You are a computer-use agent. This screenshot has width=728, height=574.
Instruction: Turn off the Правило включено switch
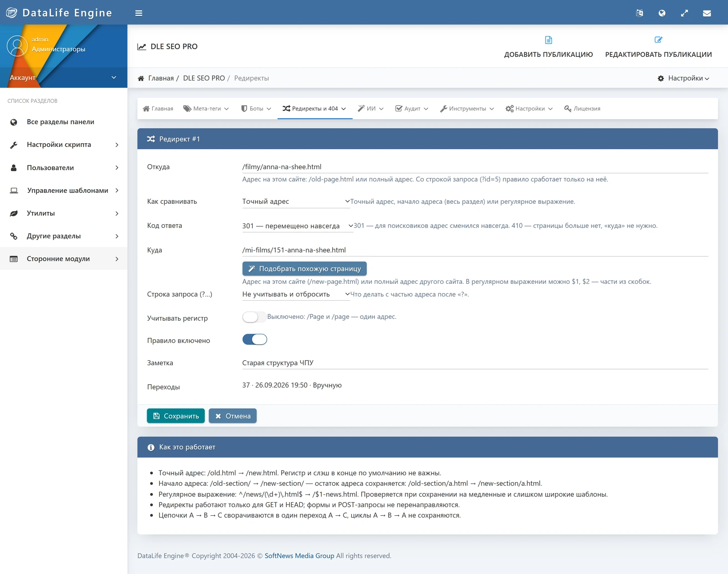[x=254, y=339]
